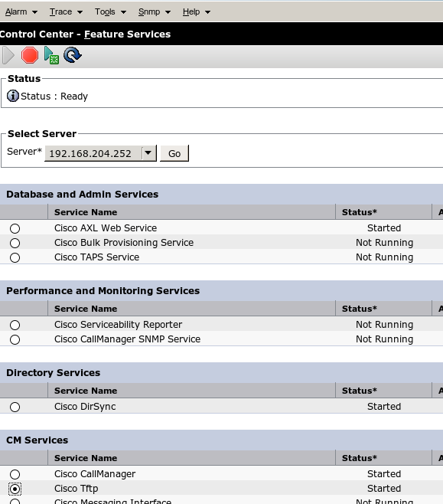Viewport: 443px width, 504px height.
Task: Select Cisco DirSync radio button
Action: [15, 407]
